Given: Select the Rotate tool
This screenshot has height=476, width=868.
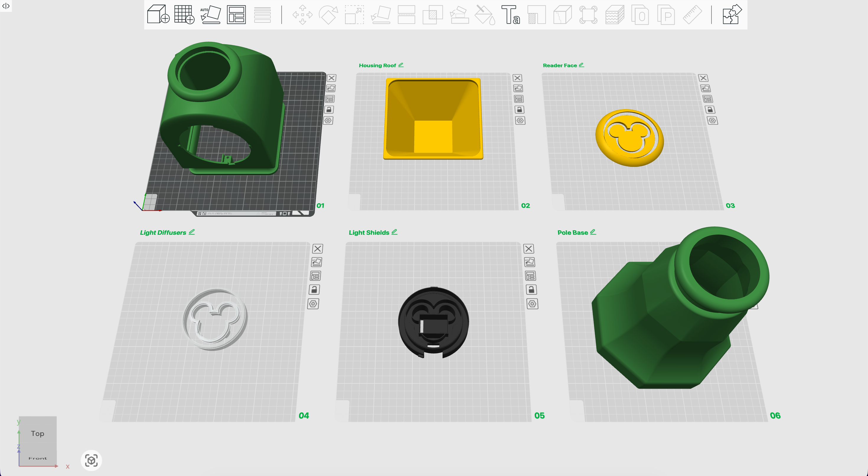Looking at the screenshot, I should pos(329,14).
